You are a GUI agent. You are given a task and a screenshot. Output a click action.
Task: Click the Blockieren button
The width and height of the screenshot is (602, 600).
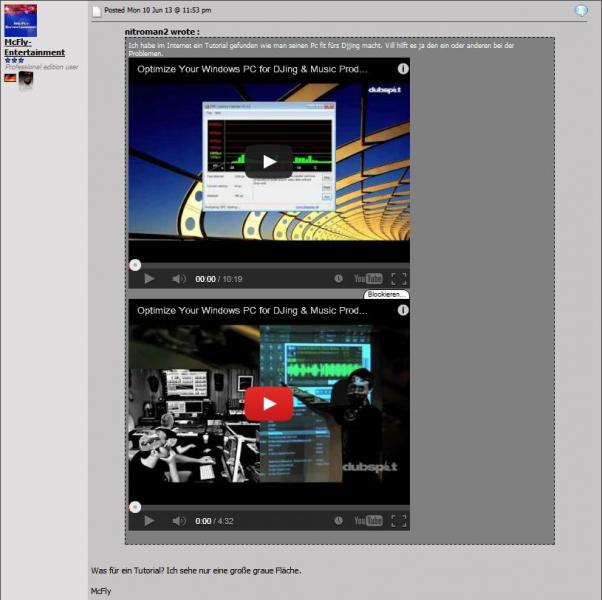(x=386, y=294)
